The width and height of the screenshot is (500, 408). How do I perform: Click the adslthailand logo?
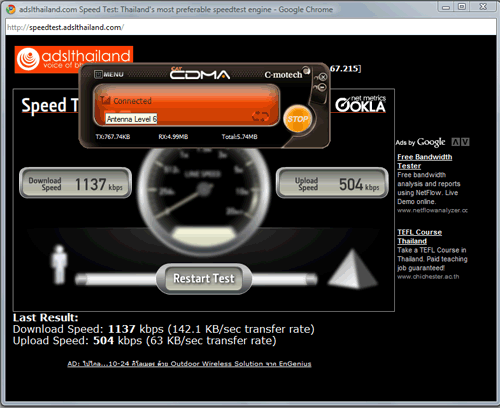[74, 60]
